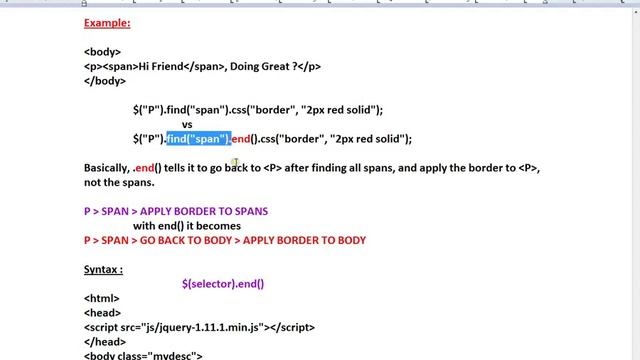The height and width of the screenshot is (360, 640).
Task: Click the '<body>' line under Example
Action: pos(102,52)
